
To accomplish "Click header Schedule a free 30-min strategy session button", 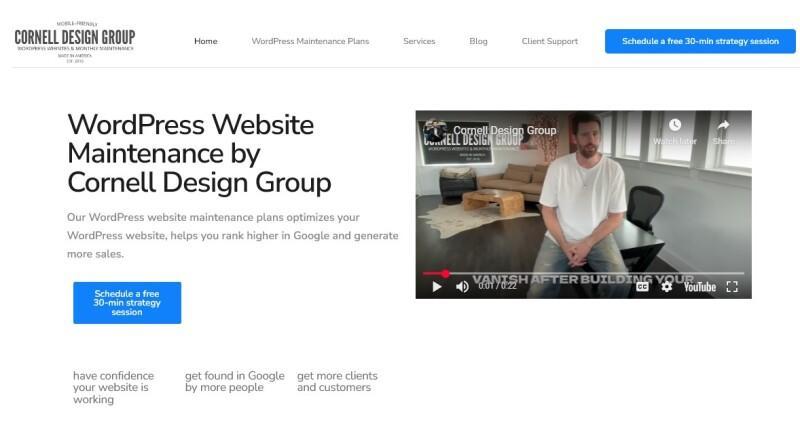I will 700,41.
